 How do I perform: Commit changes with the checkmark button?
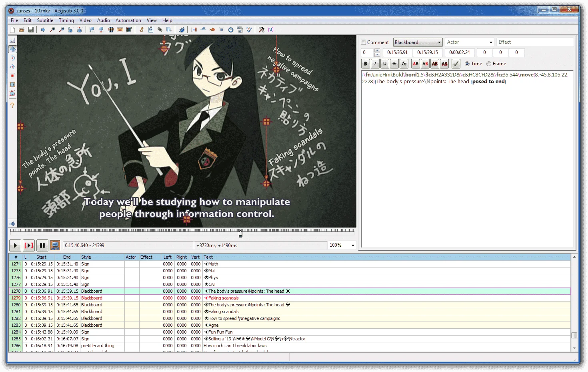pos(456,64)
